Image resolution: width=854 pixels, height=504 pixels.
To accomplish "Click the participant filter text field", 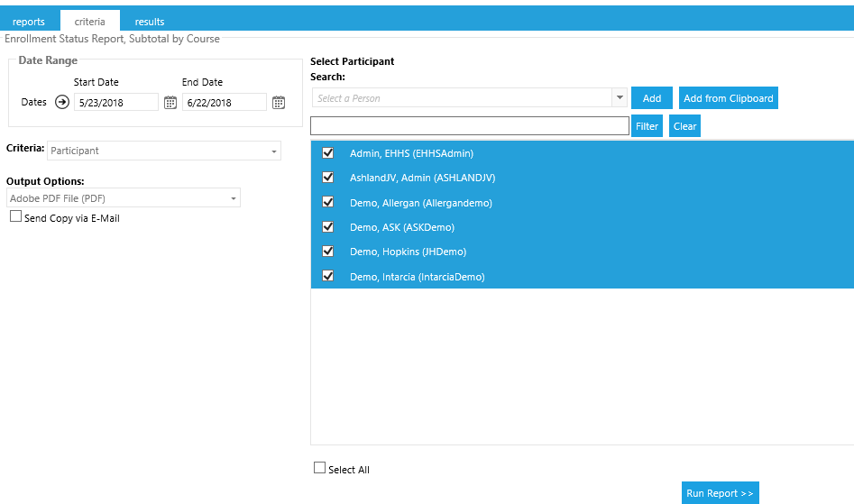I will [x=469, y=126].
